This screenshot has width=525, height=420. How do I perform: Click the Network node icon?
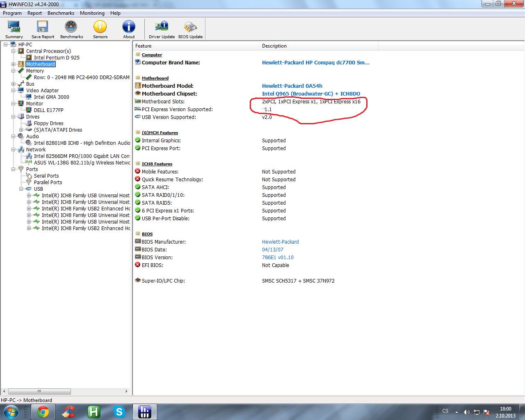pyautogui.click(x=21, y=149)
